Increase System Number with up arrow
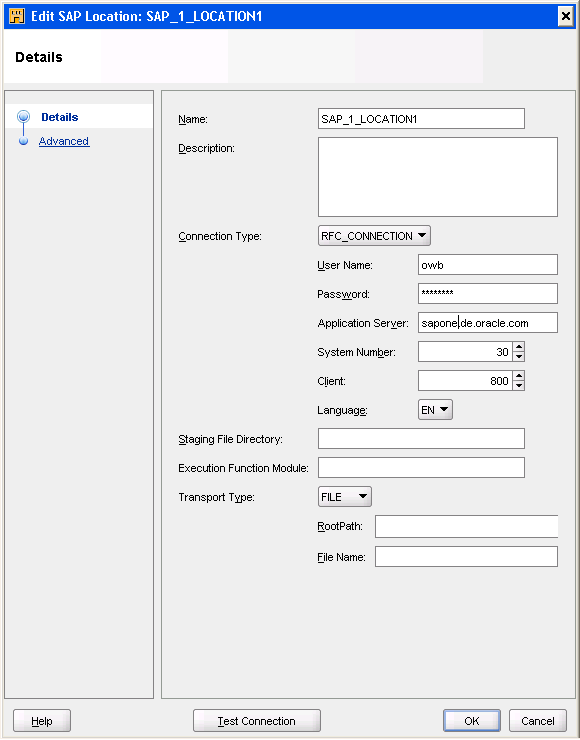580x740 pixels. pyautogui.click(x=519, y=347)
